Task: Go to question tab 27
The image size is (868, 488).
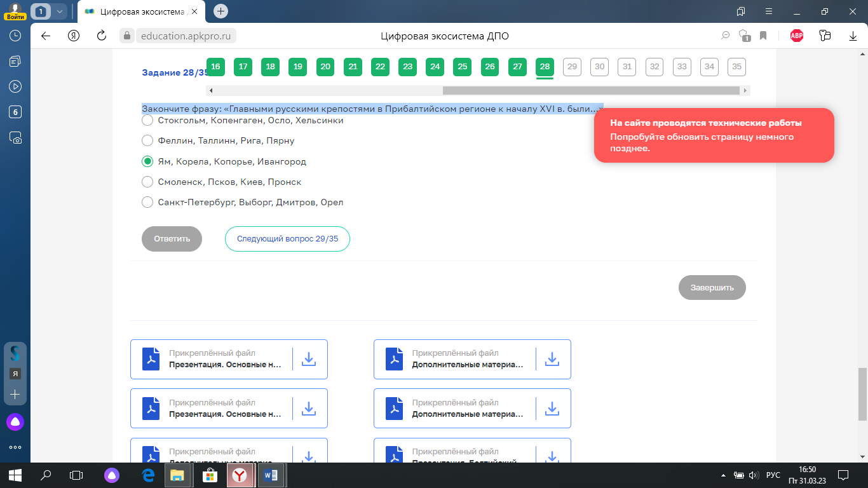Action: [517, 67]
